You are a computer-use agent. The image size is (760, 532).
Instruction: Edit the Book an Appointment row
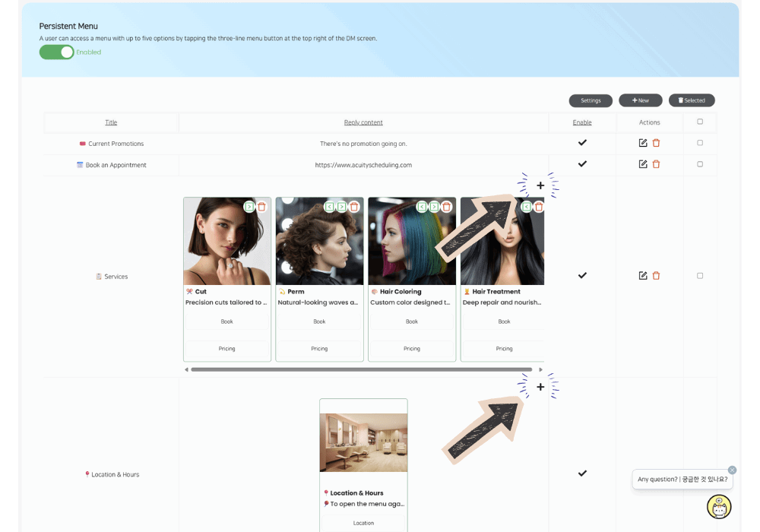(643, 164)
